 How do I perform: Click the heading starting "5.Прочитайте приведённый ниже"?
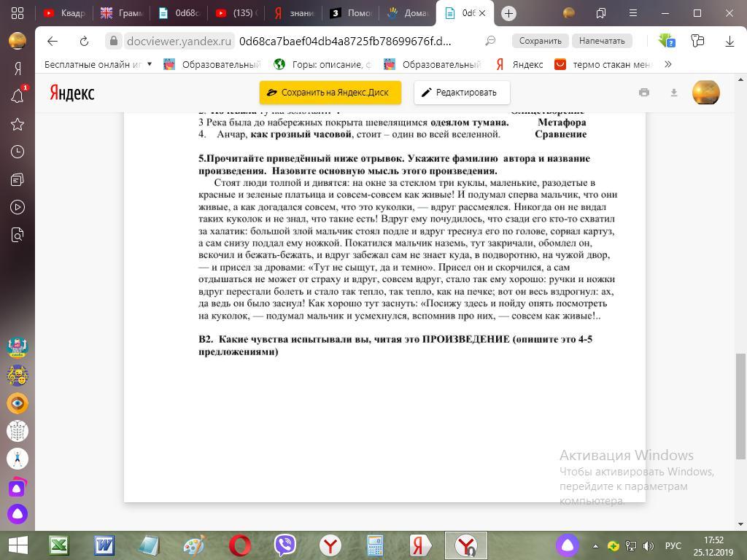point(394,165)
